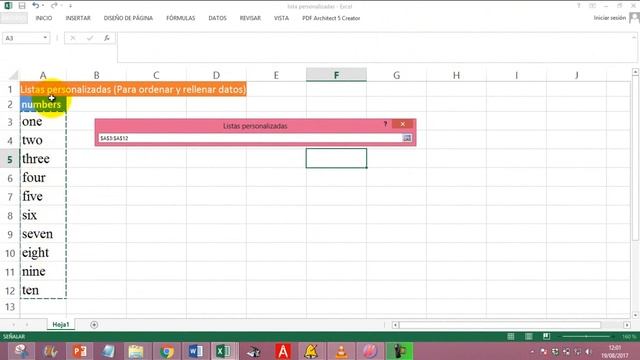This screenshot has width=640, height=360.
Task: Open PowerPoint from the taskbar
Action: pos(80,351)
